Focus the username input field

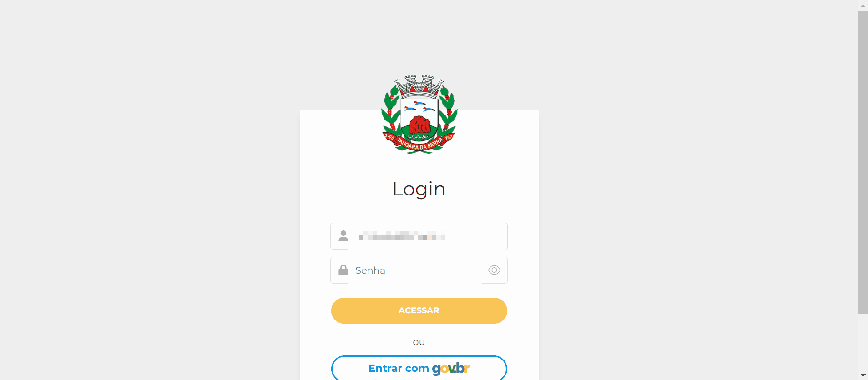click(x=419, y=236)
